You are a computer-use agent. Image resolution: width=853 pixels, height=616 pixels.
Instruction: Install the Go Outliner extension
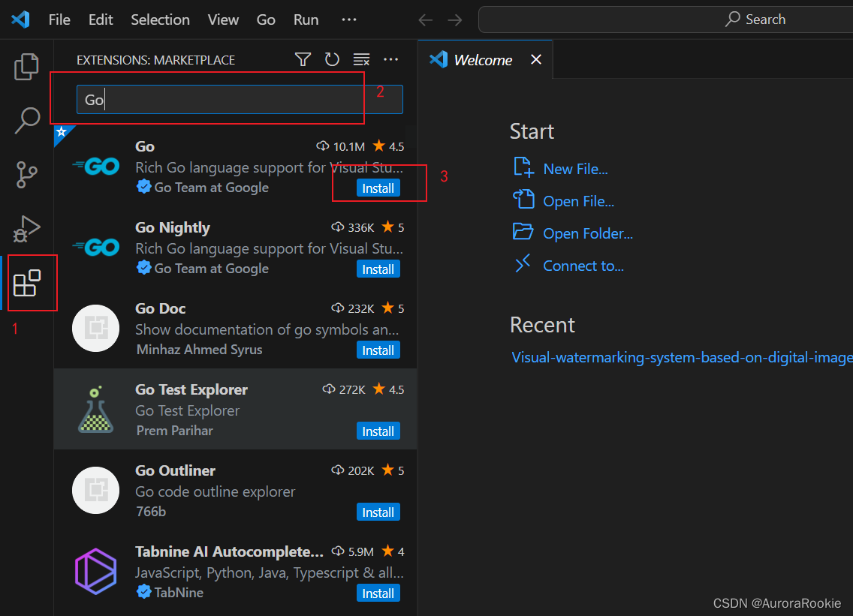[378, 512]
